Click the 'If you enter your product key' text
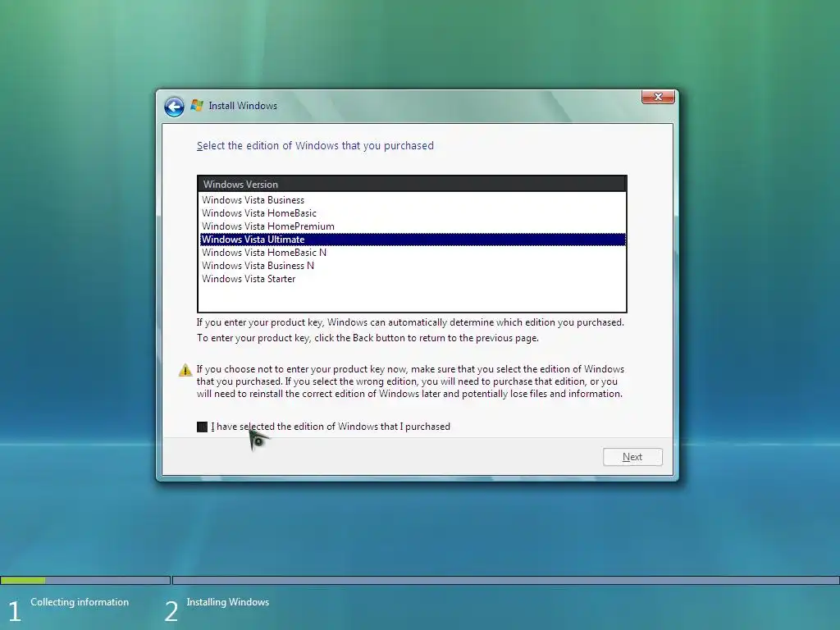The width and height of the screenshot is (840, 630). pyautogui.click(x=410, y=322)
